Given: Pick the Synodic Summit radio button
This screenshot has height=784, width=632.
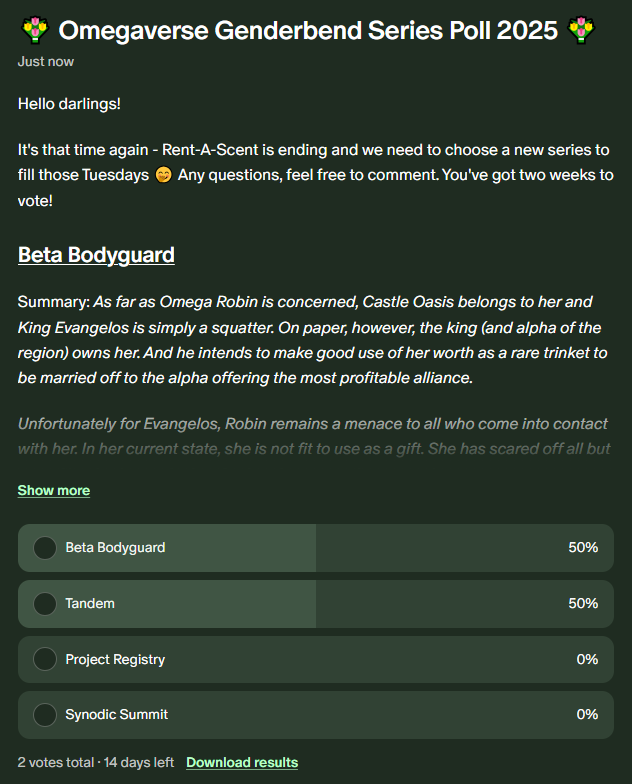Looking at the screenshot, I should (x=44, y=715).
